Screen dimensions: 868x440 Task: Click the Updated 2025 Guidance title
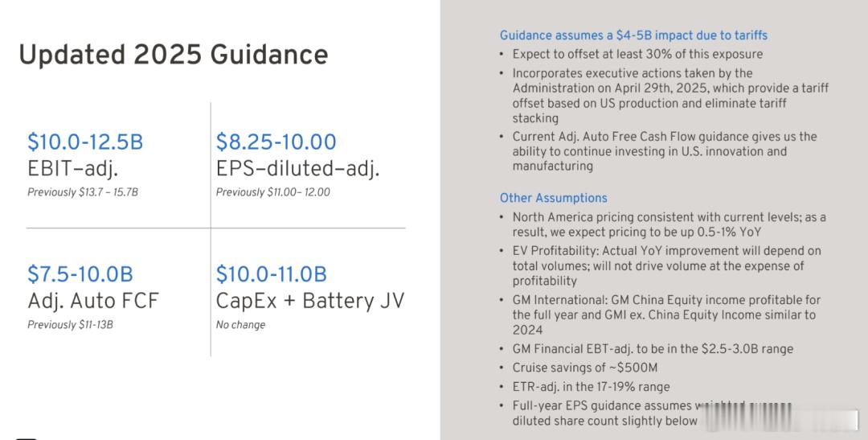[174, 55]
